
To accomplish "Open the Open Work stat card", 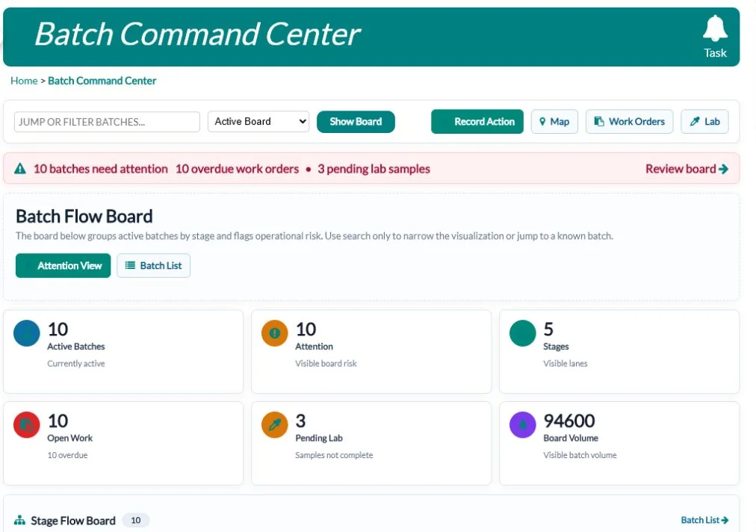I will click(123, 443).
